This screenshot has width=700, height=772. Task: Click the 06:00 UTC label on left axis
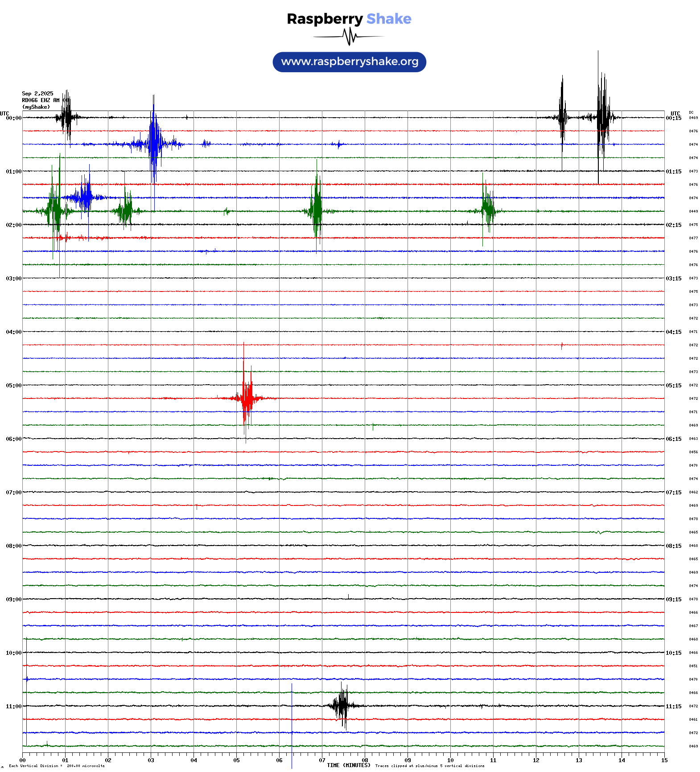tap(13, 439)
